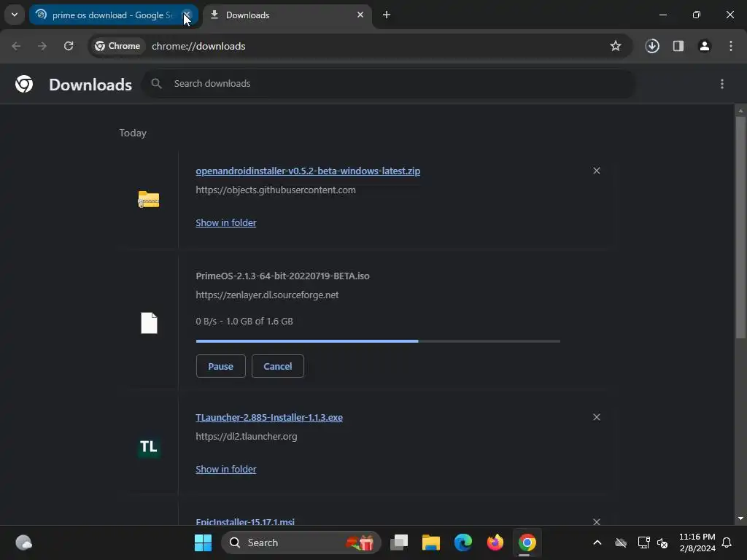Screen dimensions: 747x560
Task: Click the scrollbar up arrow
Action: (x=740, y=111)
